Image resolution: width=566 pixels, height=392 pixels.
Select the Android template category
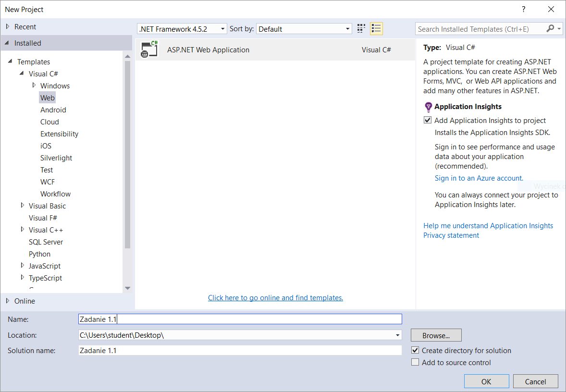pyautogui.click(x=53, y=110)
